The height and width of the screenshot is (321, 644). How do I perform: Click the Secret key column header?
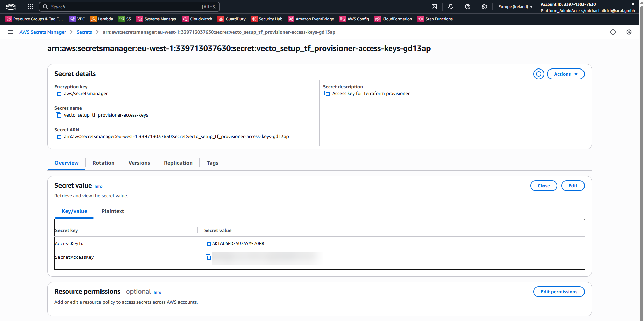(x=67, y=230)
